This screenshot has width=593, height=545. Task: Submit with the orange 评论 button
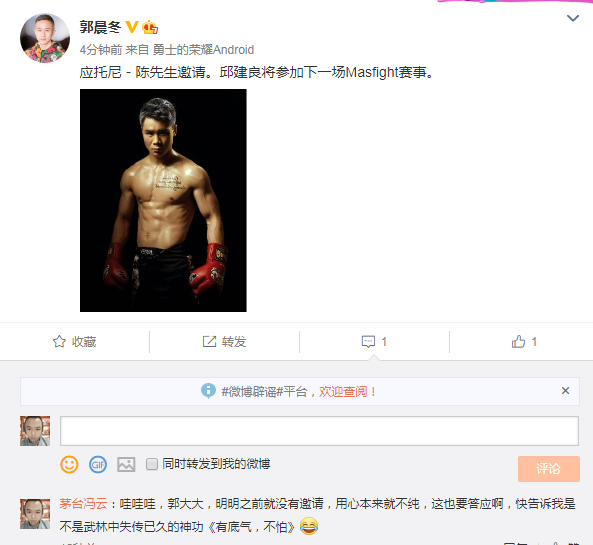[x=548, y=469]
